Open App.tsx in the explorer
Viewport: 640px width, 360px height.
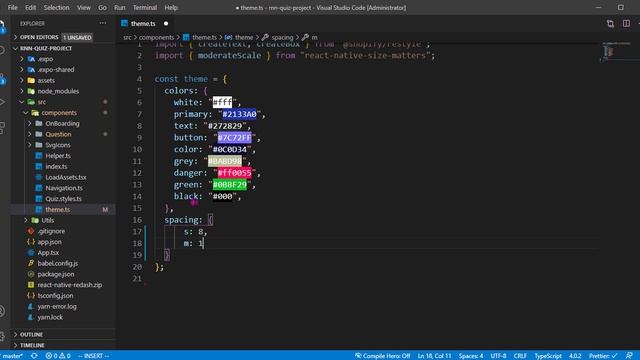click(x=48, y=253)
